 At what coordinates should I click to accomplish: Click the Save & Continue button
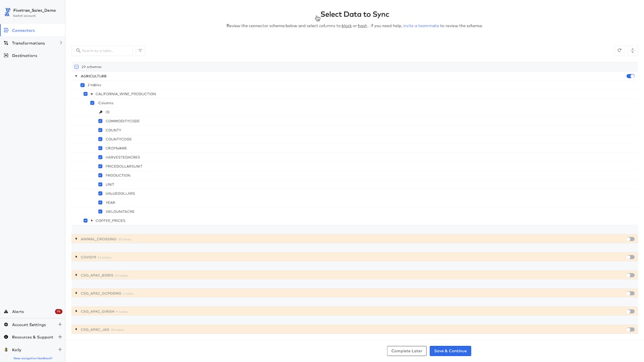click(x=450, y=351)
